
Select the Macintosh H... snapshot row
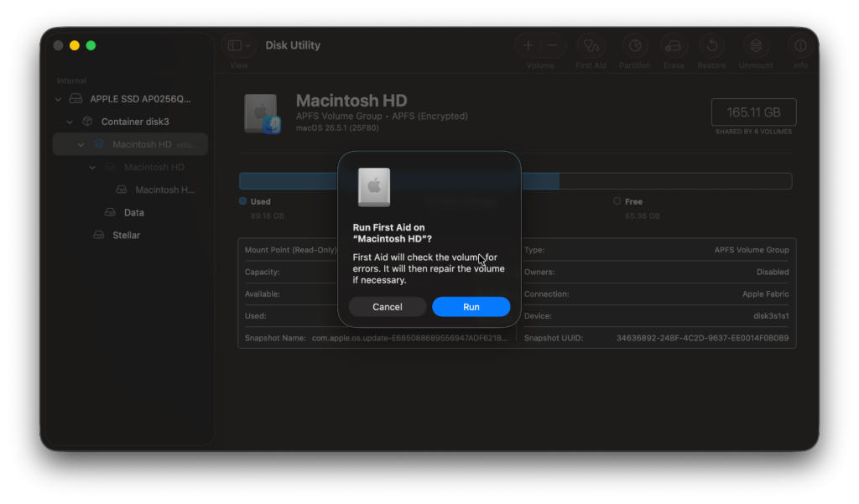point(130,190)
